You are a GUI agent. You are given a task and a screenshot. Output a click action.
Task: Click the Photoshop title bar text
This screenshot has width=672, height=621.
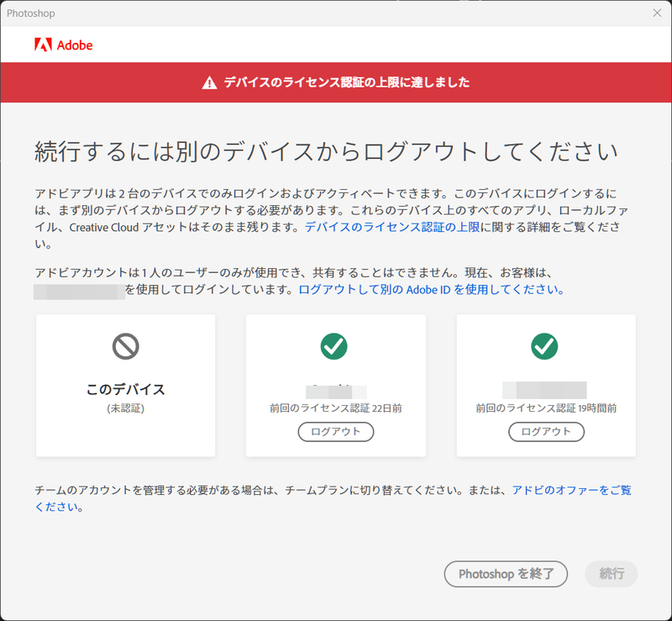(31, 13)
